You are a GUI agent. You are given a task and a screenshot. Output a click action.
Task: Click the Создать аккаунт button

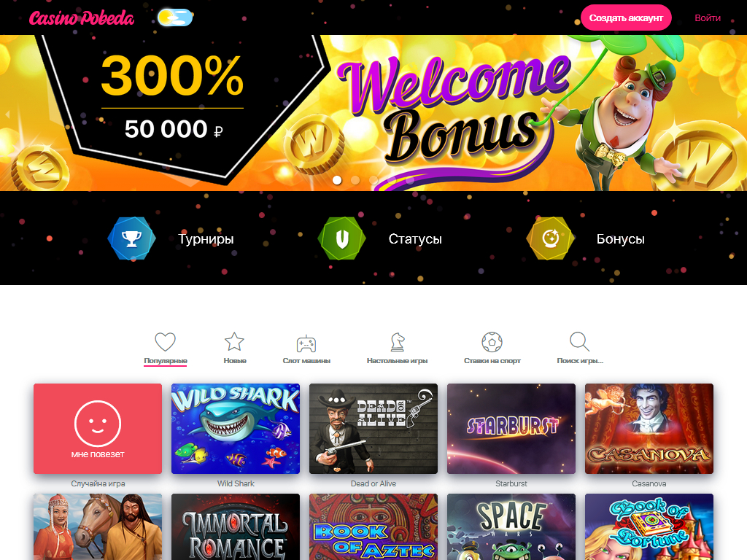pyautogui.click(x=626, y=17)
